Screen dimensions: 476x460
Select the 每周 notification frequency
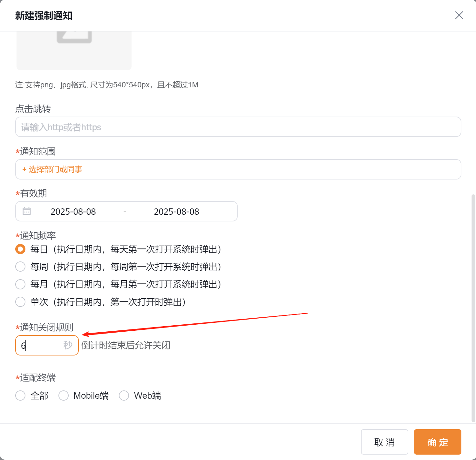coord(20,267)
